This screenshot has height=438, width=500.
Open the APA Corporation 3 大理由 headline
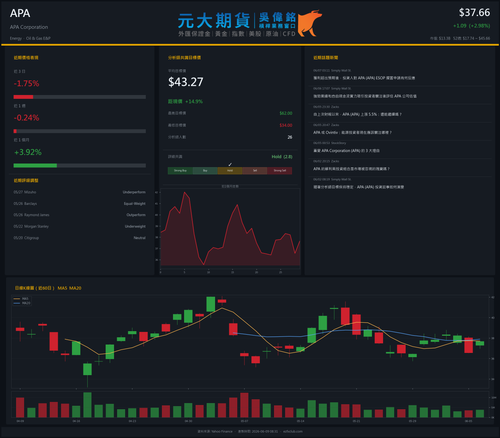tap(346, 151)
